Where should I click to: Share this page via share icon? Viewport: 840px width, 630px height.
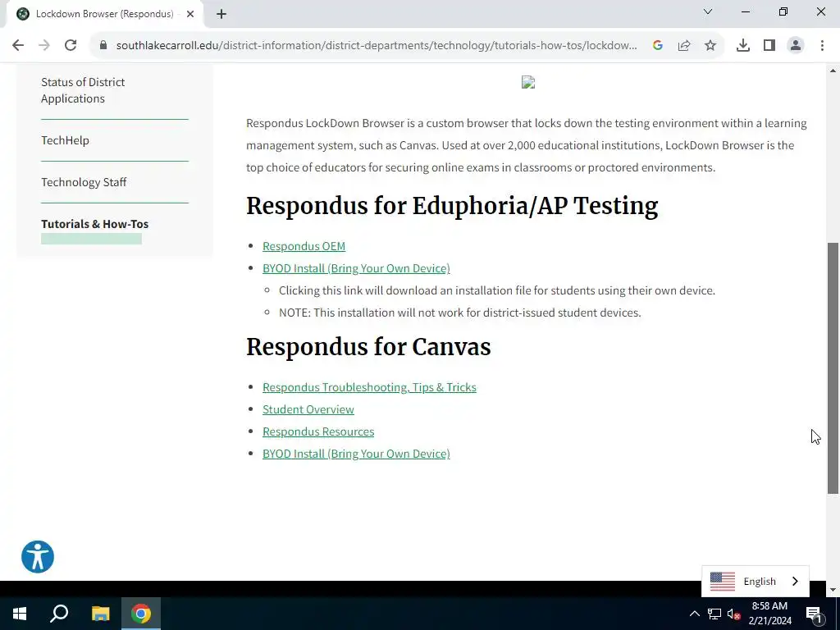[684, 46]
